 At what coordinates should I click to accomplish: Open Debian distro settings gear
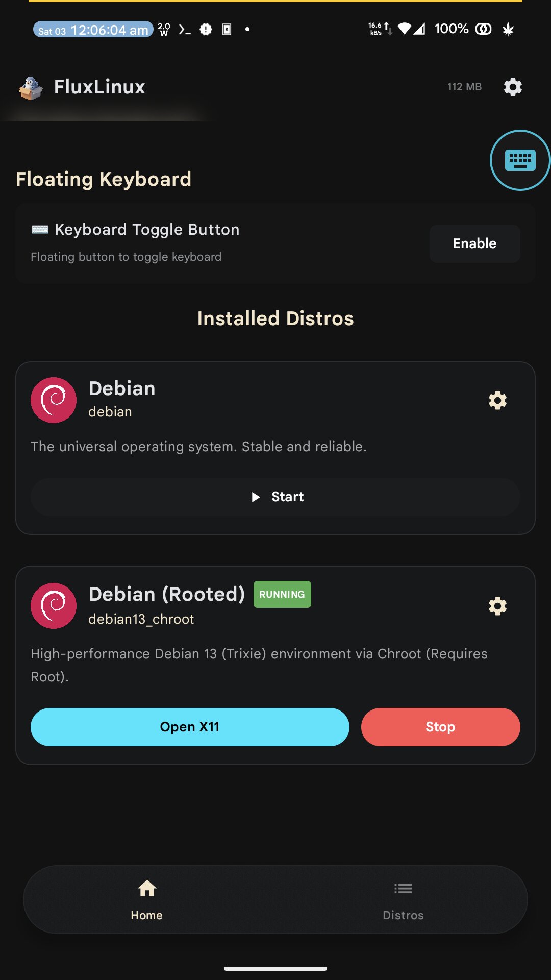coord(497,400)
